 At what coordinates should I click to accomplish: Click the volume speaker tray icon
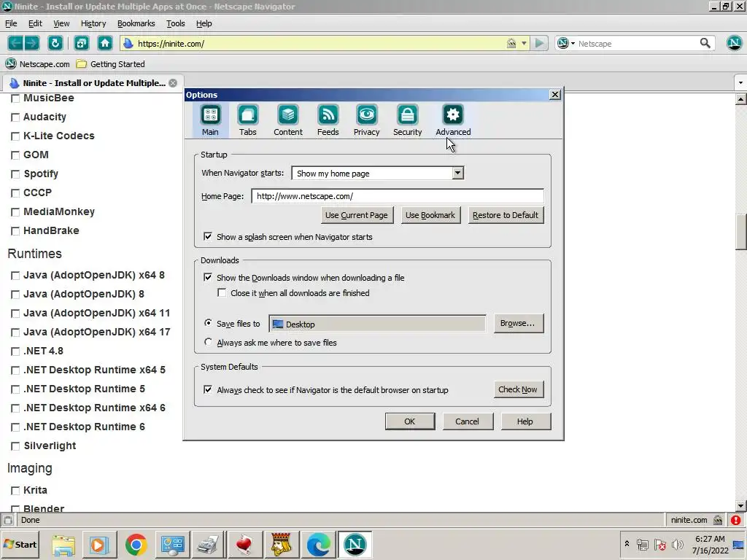(x=676, y=544)
